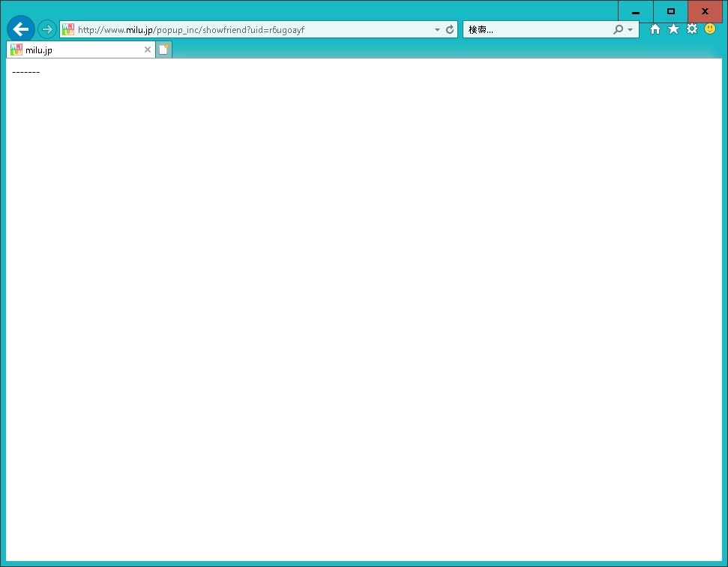Click the dashed line text on page
This screenshot has height=567, width=728.
pos(26,72)
